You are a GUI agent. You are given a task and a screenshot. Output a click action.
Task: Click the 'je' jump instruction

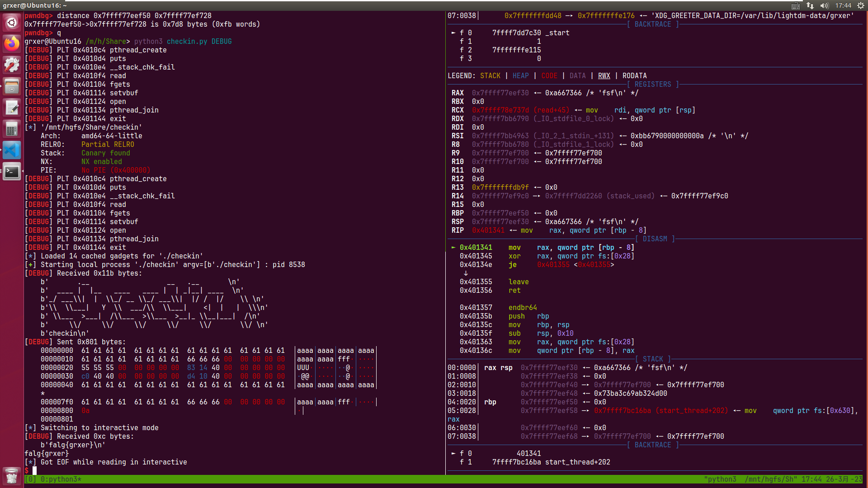(512, 265)
